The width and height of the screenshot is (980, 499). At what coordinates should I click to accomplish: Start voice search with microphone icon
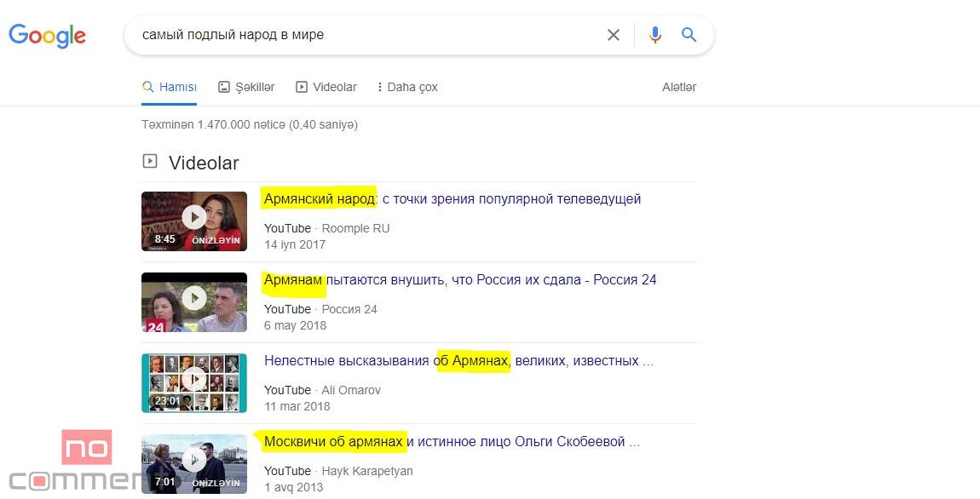pos(654,35)
